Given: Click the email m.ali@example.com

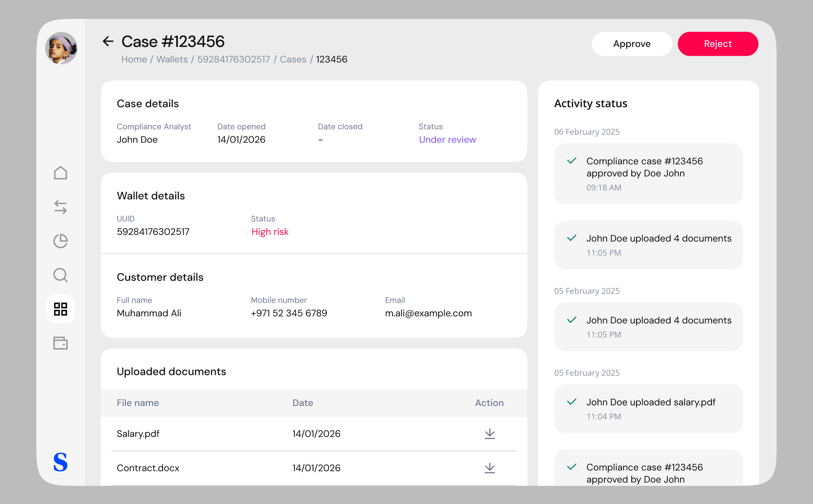Looking at the screenshot, I should tap(428, 313).
